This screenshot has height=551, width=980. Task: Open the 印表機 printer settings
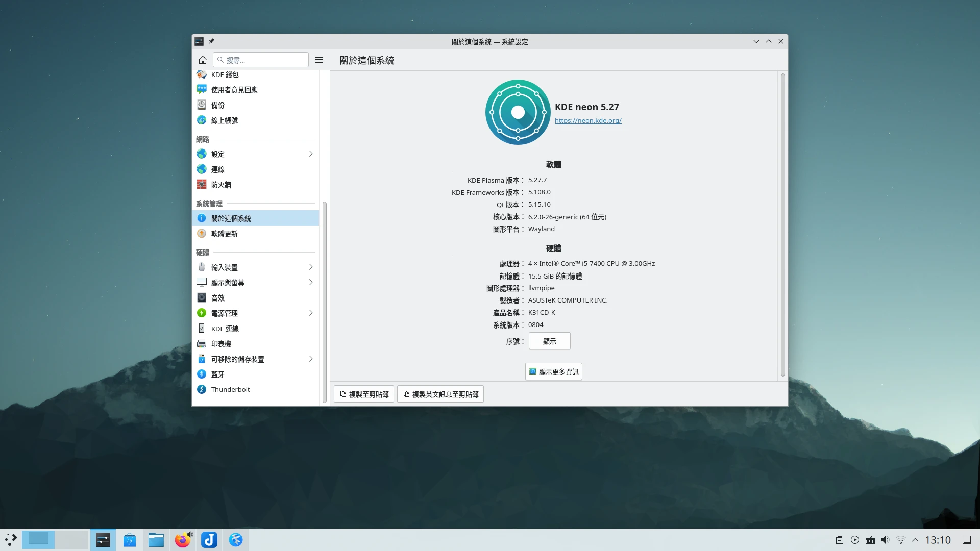pos(220,343)
